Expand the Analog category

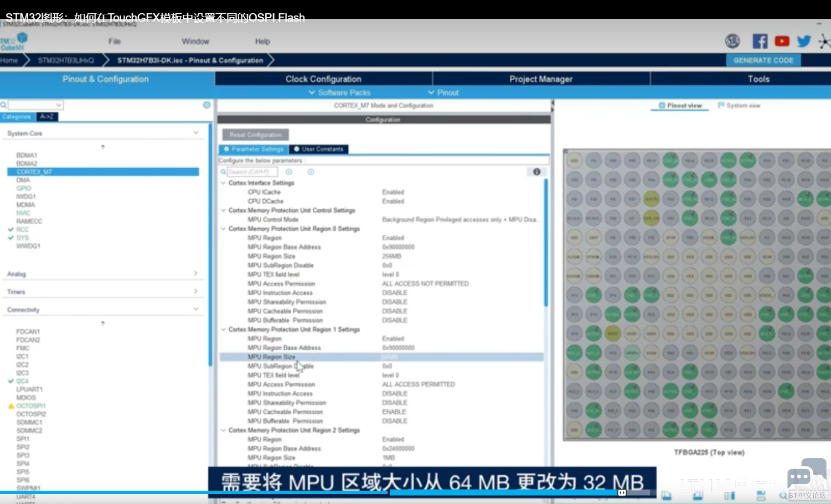(195, 273)
